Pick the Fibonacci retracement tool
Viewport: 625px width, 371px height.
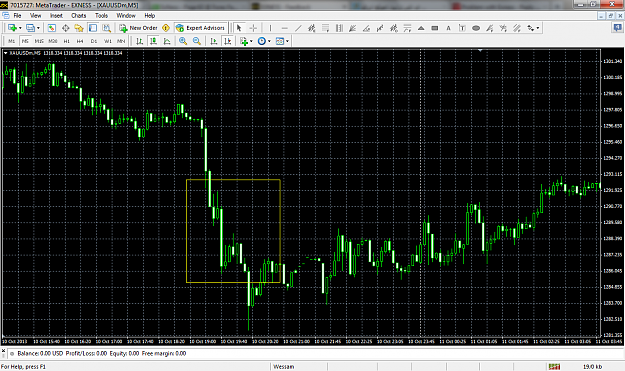(325, 28)
